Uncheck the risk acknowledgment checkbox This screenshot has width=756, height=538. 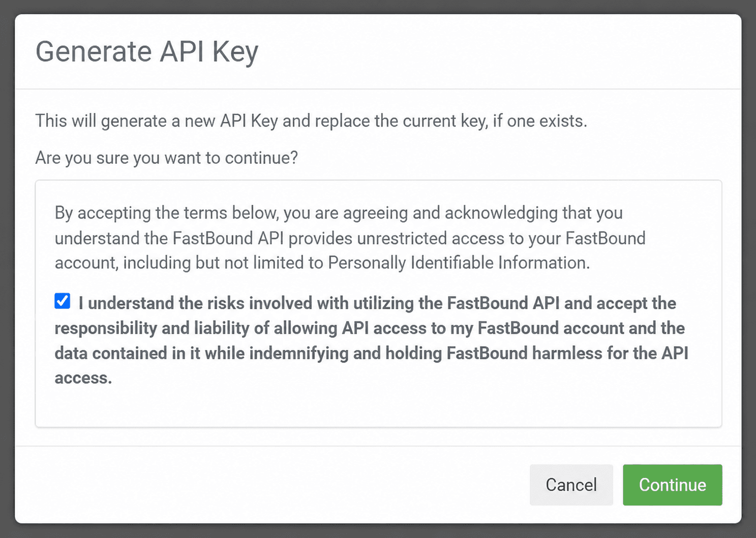63,301
